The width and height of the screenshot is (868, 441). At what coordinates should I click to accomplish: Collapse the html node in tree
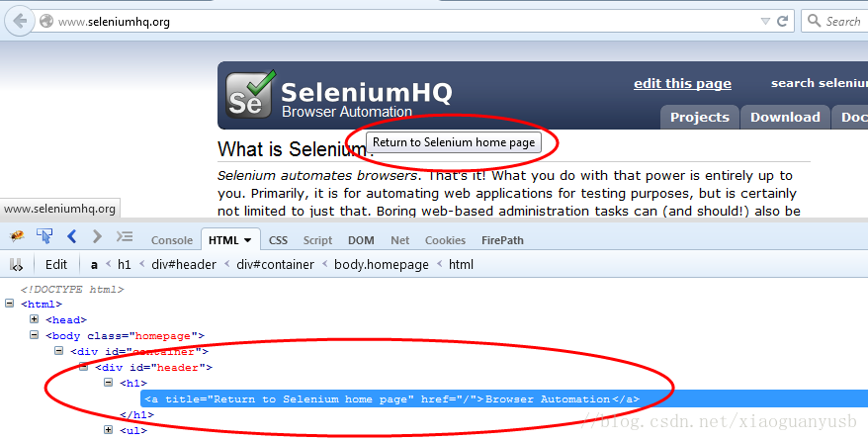[x=10, y=304]
